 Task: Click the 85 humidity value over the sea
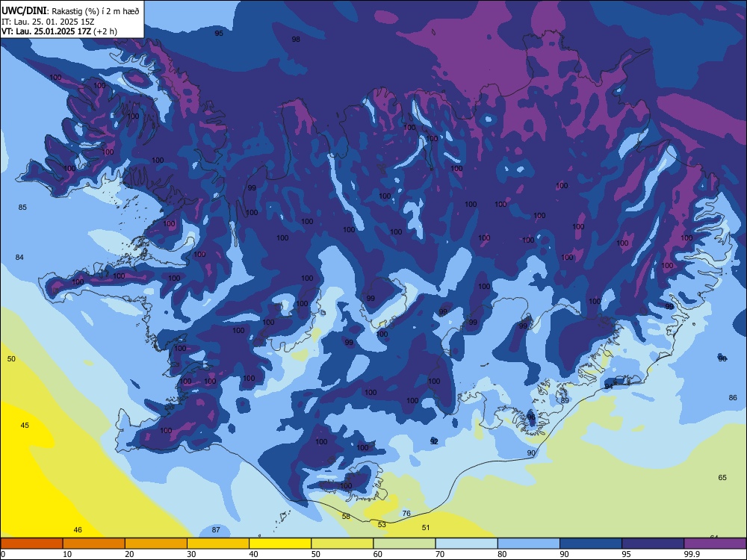pyautogui.click(x=22, y=207)
